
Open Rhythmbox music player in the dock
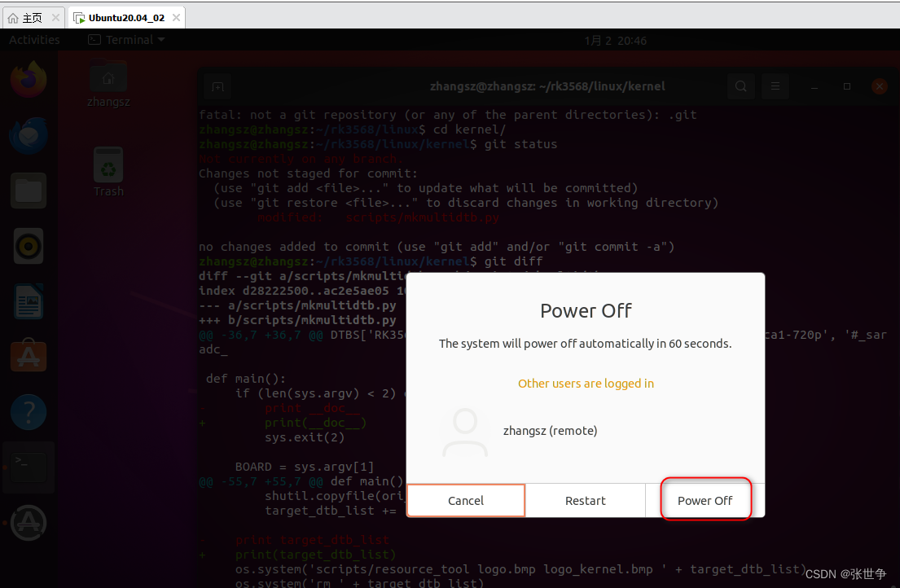click(x=29, y=246)
